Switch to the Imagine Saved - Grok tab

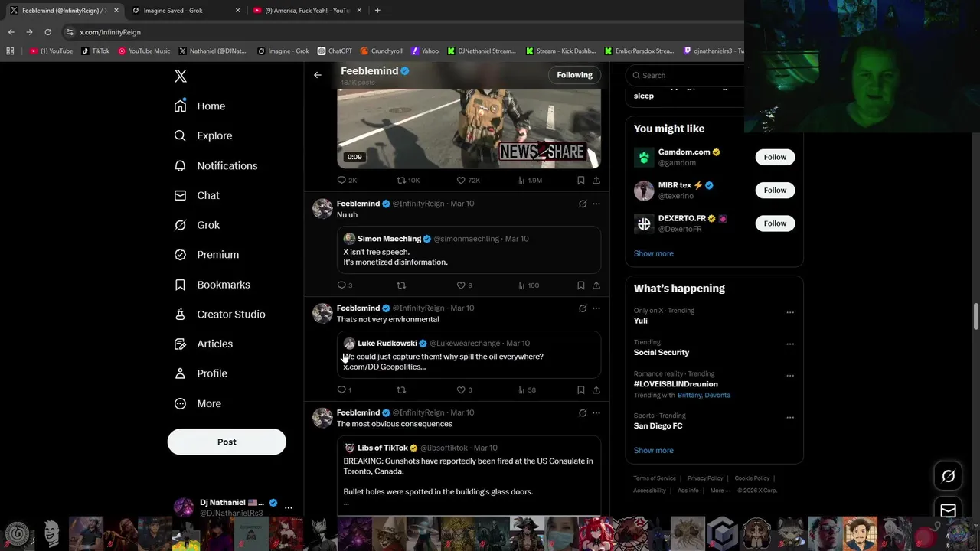[x=186, y=11]
